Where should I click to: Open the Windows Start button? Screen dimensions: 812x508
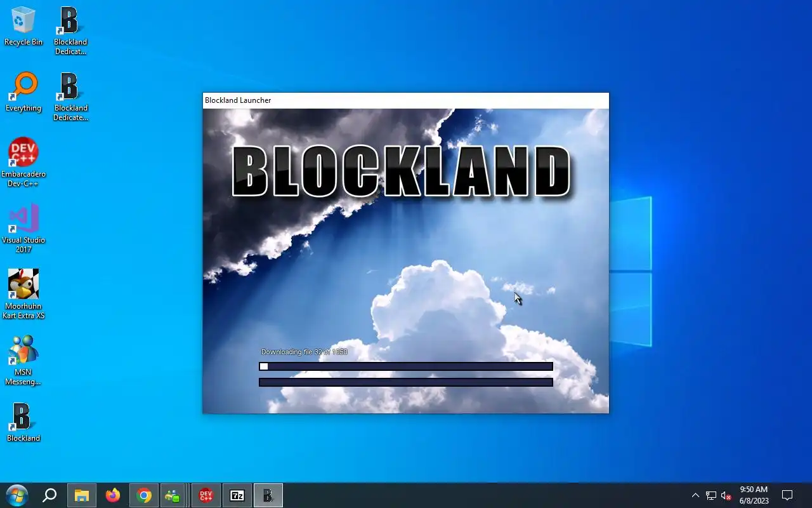(x=16, y=495)
